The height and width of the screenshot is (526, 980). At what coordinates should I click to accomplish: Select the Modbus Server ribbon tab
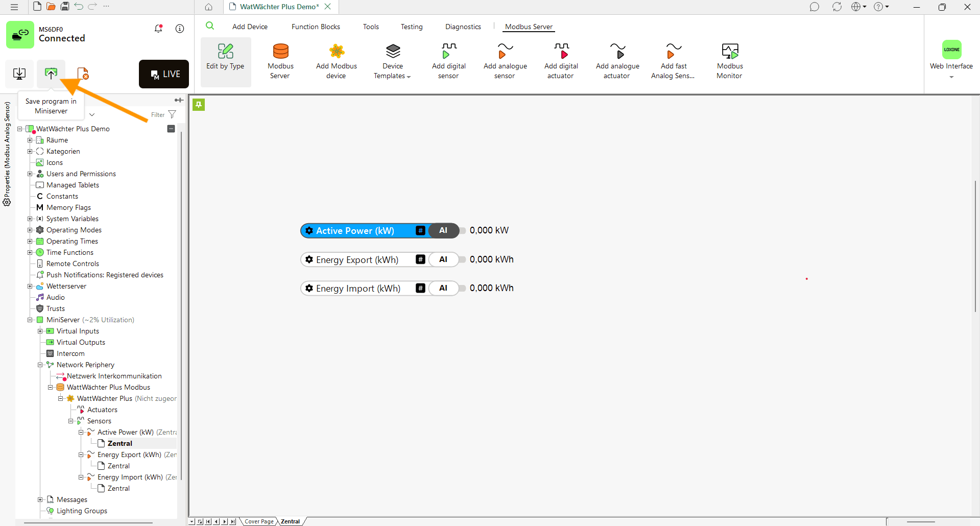[529, 27]
